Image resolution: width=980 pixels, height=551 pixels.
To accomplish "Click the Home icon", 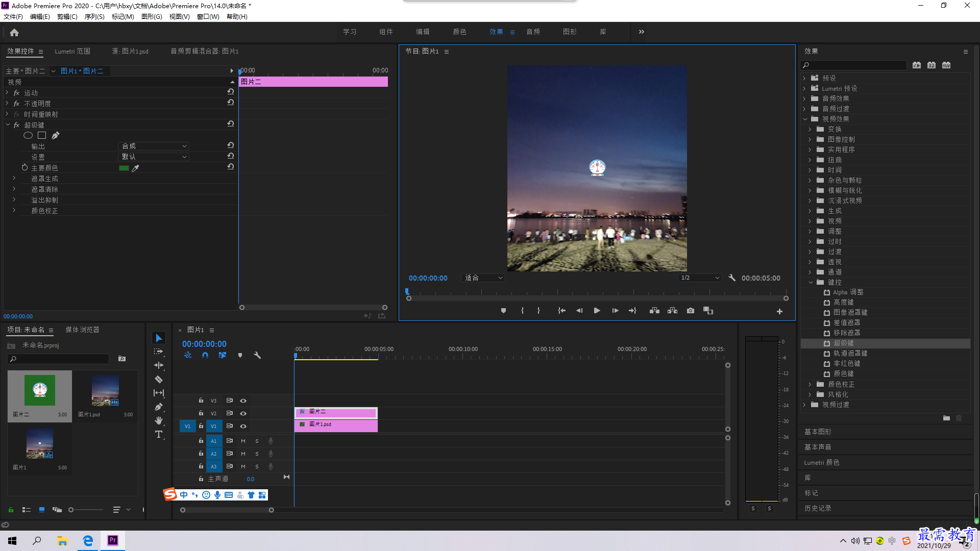I will [x=14, y=32].
